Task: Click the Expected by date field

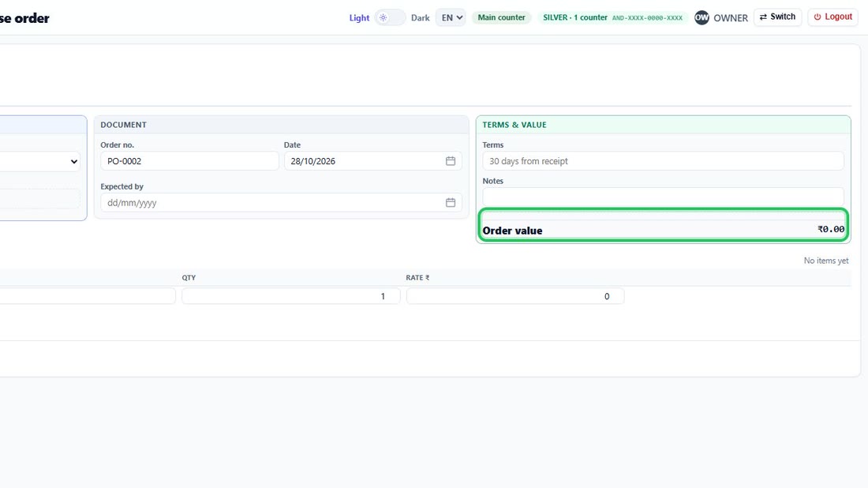Action: [281, 203]
